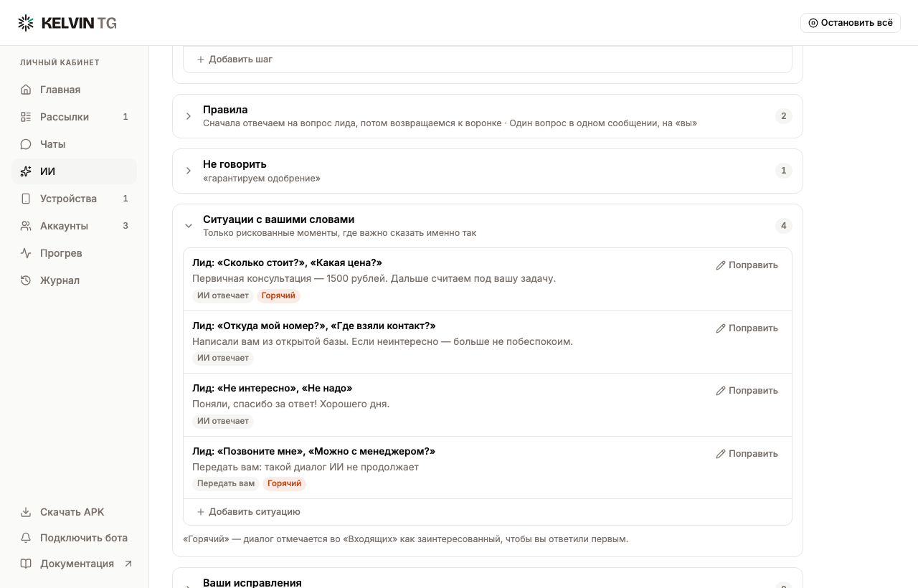Screen dimensions: 918x588
Task: Click Поправить for «Позвоните мне» situation
Action: coord(747,454)
